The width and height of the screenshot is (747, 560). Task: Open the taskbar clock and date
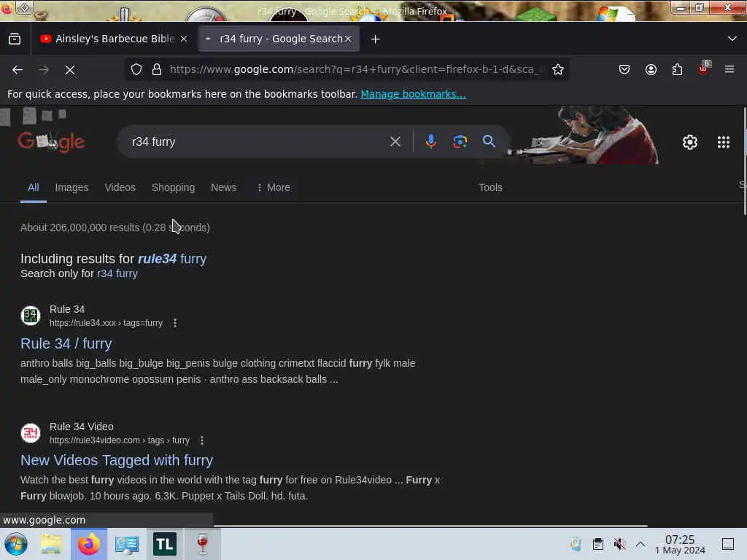[681, 544]
